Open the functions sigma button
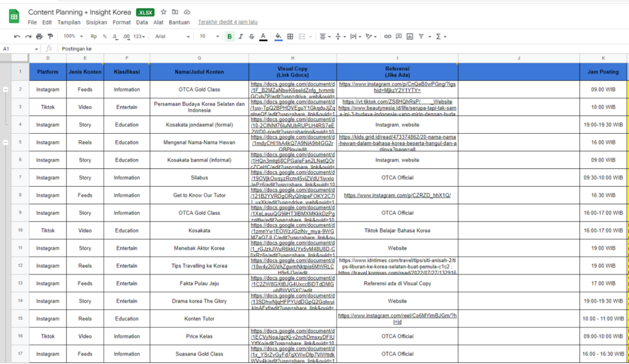The width and height of the screenshot is (629, 364). (x=439, y=36)
